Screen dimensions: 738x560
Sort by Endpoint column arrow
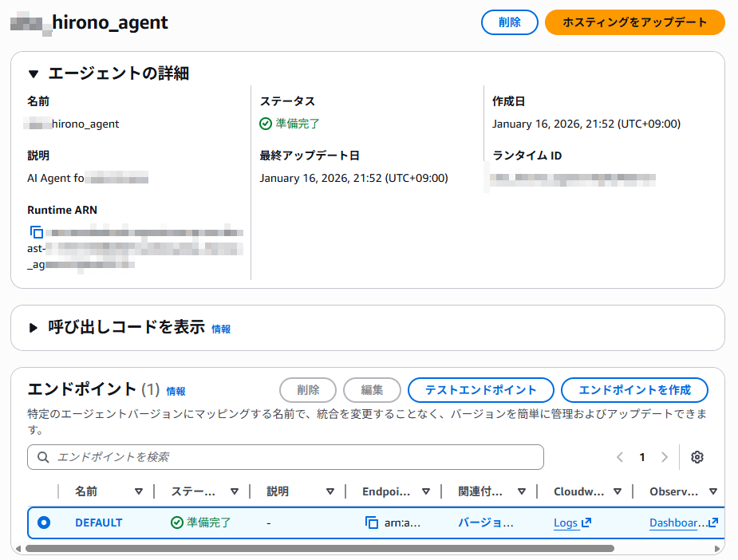426,491
